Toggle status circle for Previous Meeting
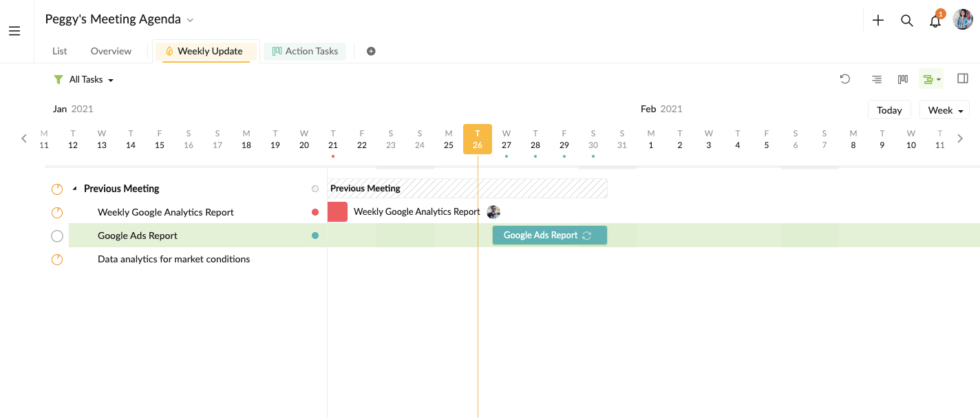The width and height of the screenshot is (980, 418). tap(57, 189)
